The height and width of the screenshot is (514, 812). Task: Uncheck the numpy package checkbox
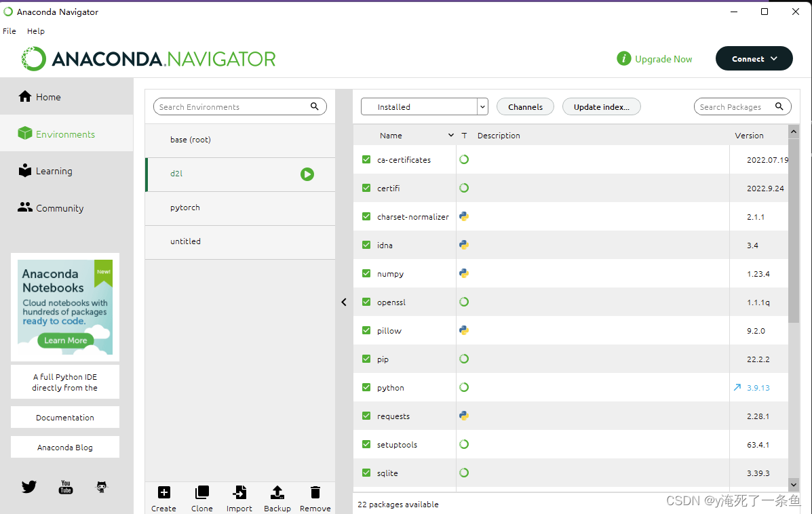tap(366, 273)
